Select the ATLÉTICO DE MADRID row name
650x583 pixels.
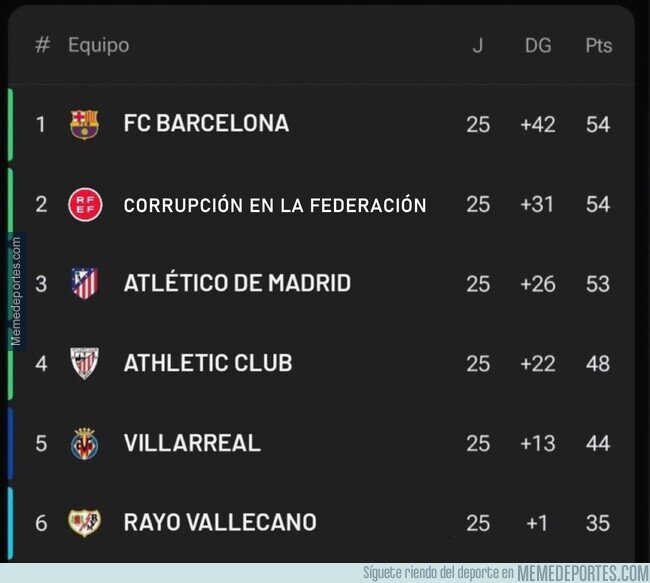[237, 283]
